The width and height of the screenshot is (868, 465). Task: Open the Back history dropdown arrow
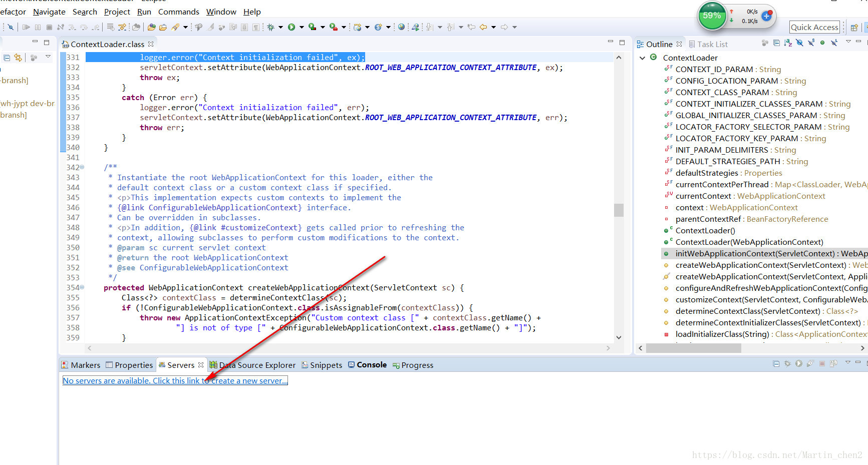coord(493,27)
